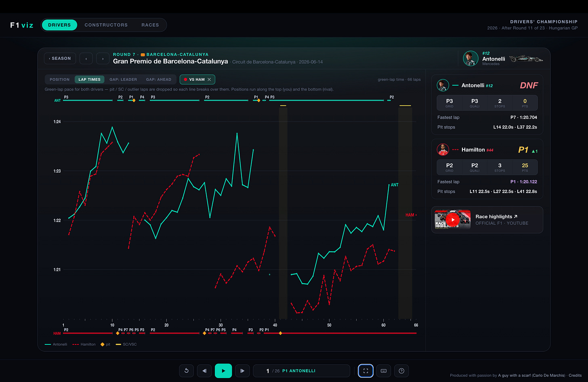Click the green-lap time · 66 laps caption
Viewport: 588px width, 382px height.
399,80
